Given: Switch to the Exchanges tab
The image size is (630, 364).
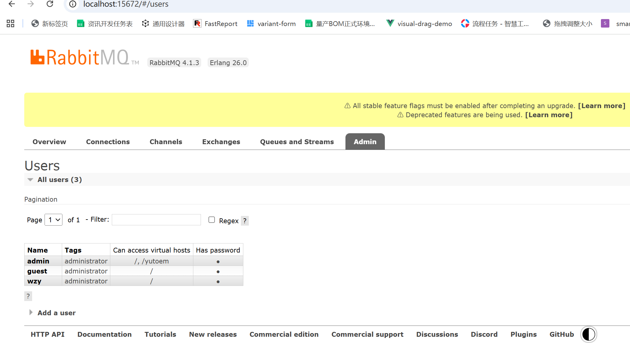Looking at the screenshot, I should [x=221, y=142].
